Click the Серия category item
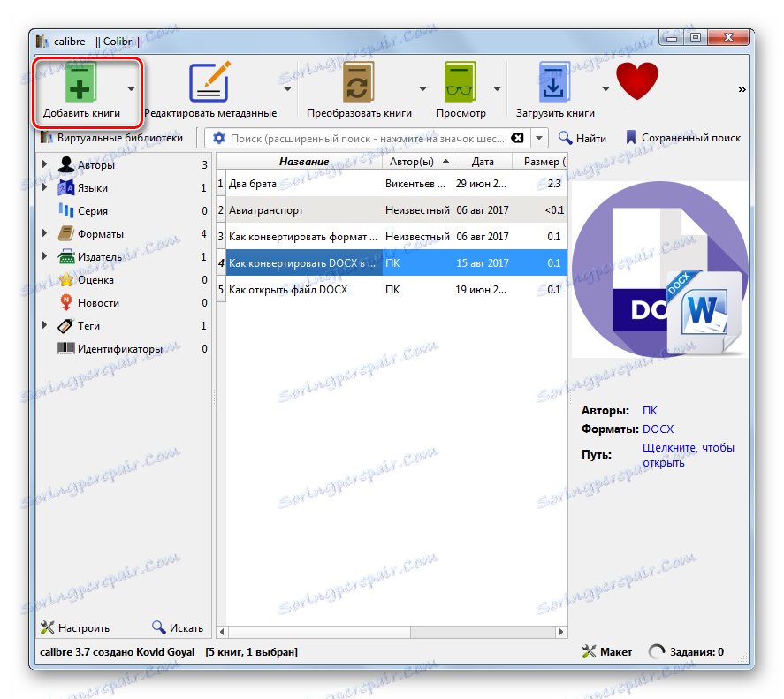 (x=93, y=211)
